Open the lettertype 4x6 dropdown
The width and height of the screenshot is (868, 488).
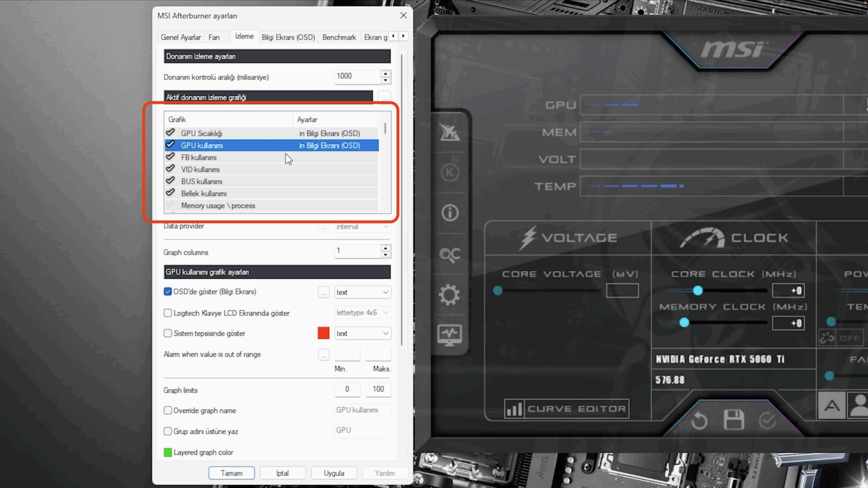point(363,312)
